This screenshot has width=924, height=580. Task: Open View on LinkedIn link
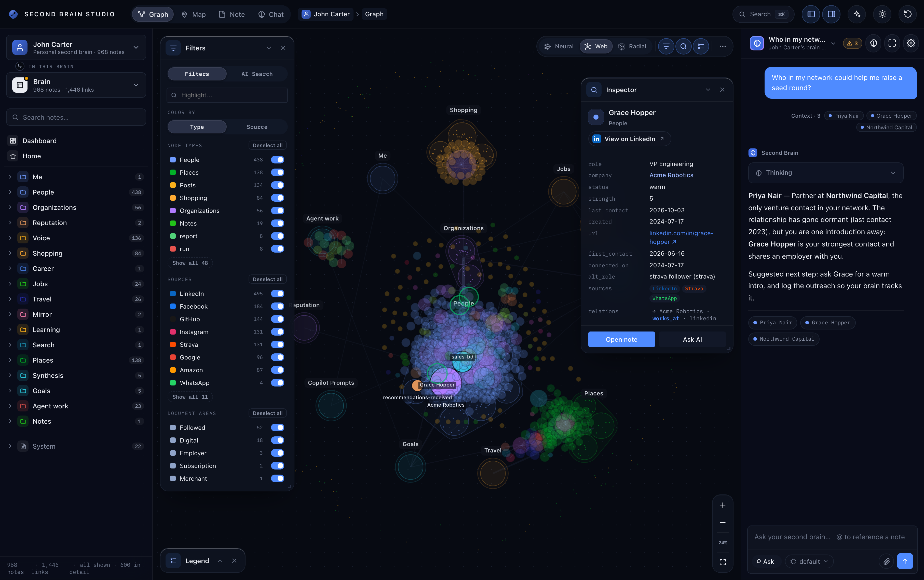click(x=630, y=139)
